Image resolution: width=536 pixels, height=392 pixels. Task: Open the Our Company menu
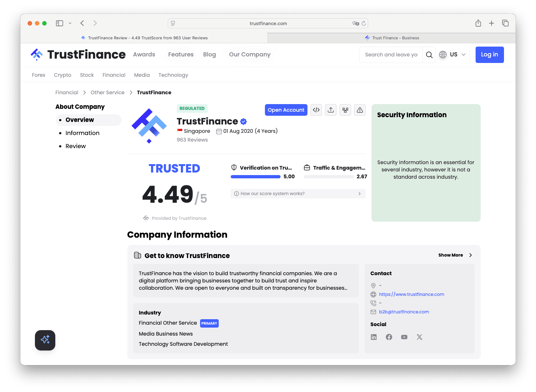click(x=250, y=55)
